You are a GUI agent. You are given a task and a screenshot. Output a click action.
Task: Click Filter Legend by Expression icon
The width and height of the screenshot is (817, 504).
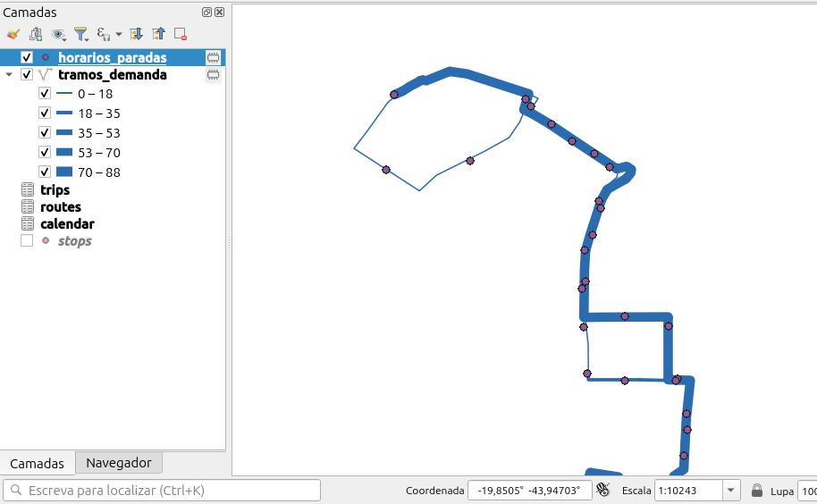(x=103, y=34)
